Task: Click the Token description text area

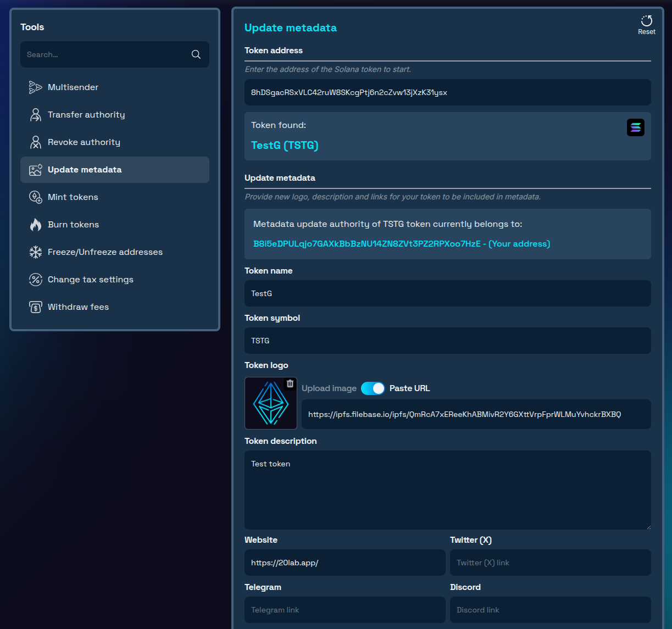Action: pyautogui.click(x=448, y=490)
